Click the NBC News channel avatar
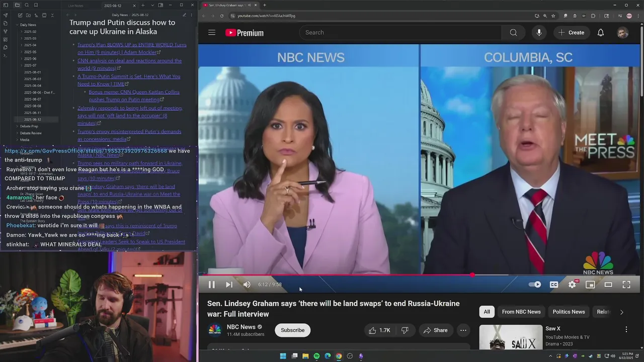This screenshot has height=362, width=644. pos(215,330)
